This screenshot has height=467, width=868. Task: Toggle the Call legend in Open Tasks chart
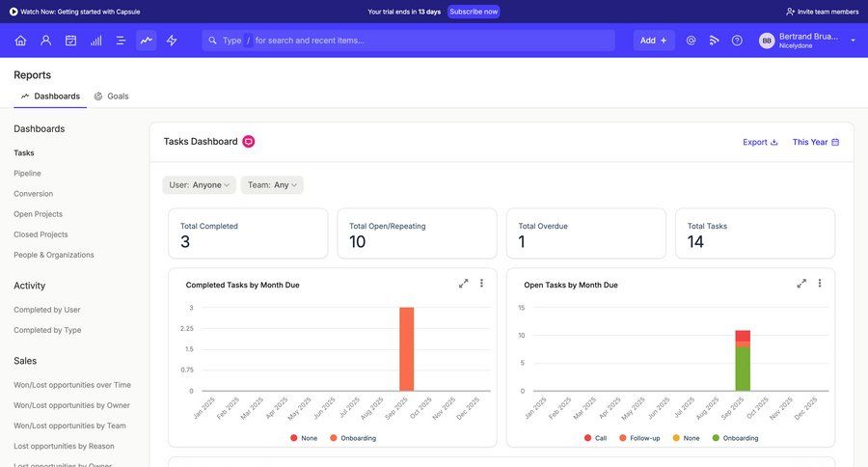pyautogui.click(x=595, y=438)
